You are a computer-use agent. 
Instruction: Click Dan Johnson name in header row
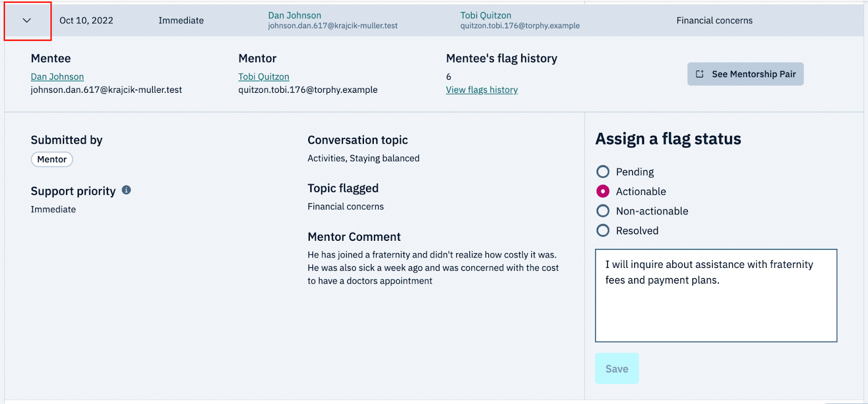coord(295,16)
